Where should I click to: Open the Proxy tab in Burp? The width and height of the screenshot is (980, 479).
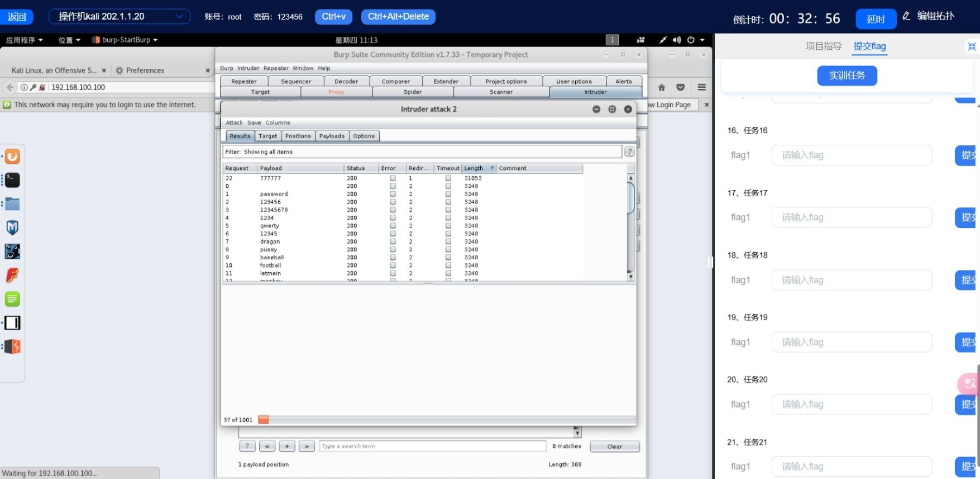point(336,92)
